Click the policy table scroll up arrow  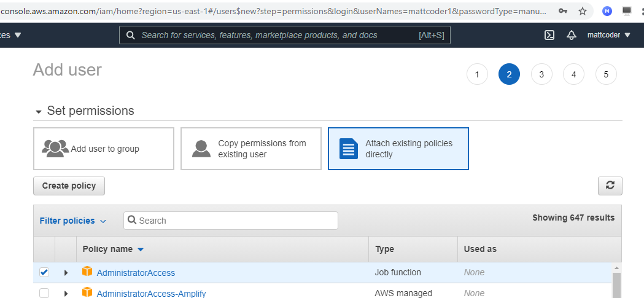coord(616,267)
